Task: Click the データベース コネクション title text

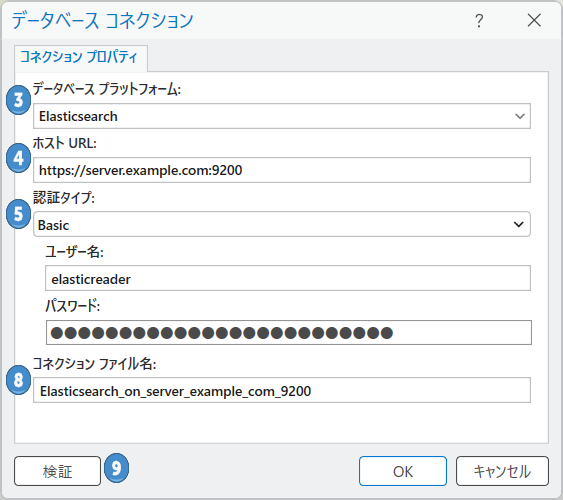Action: [103, 20]
